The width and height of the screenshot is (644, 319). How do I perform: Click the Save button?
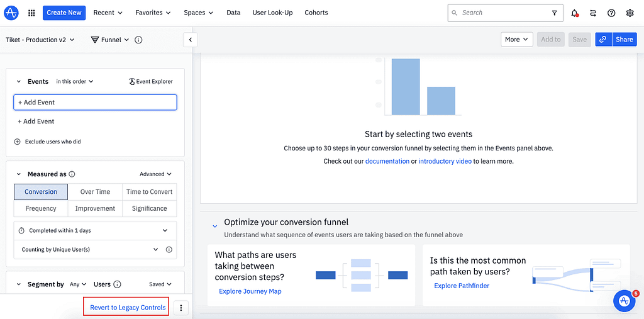pyautogui.click(x=579, y=40)
